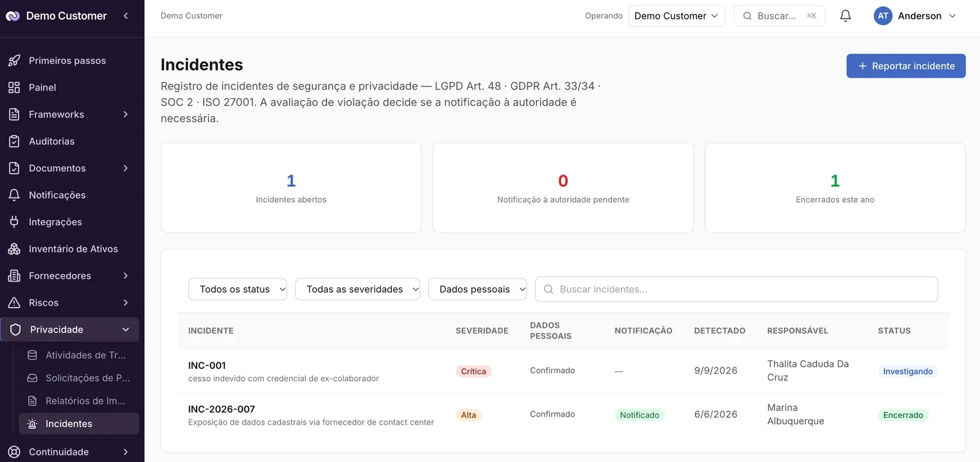
Task: Click the Fornecedores building icon
Action: (14, 276)
